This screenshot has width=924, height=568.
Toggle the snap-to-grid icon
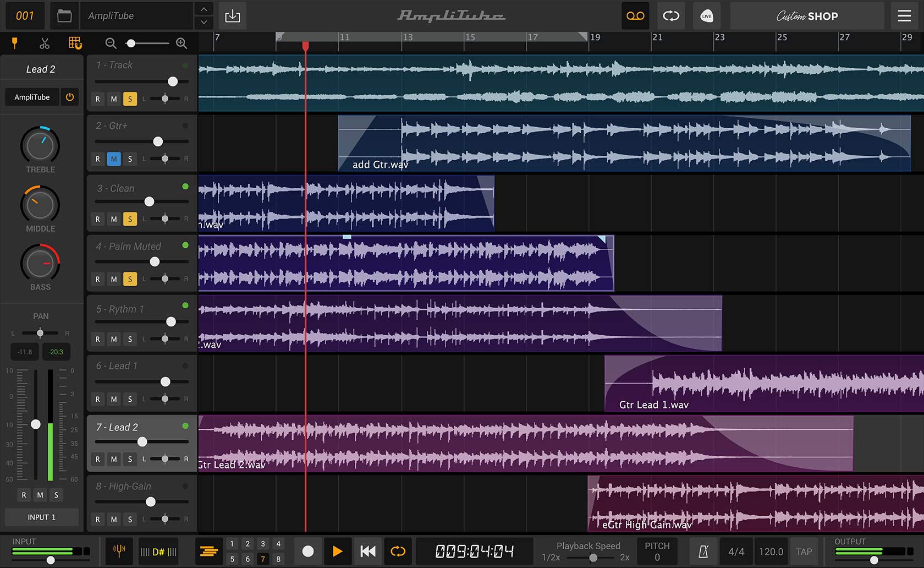75,43
